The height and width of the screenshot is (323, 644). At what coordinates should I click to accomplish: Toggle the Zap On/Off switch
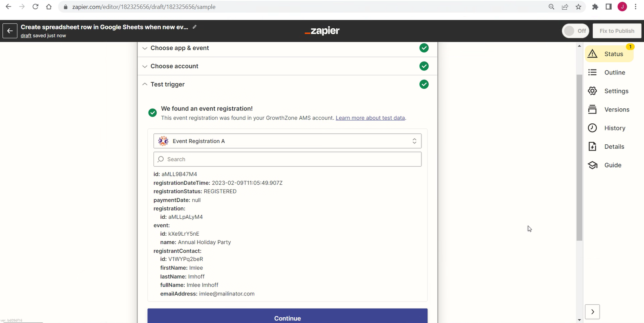(575, 31)
